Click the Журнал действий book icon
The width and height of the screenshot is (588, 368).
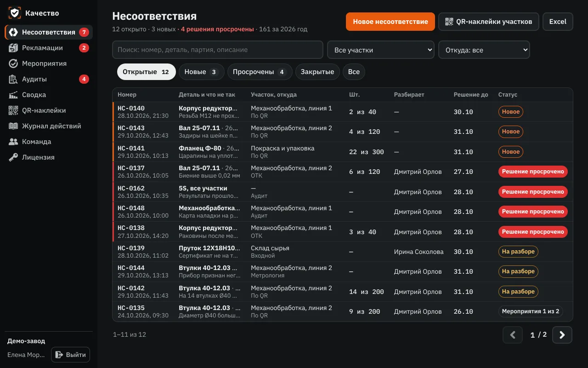[x=13, y=126]
